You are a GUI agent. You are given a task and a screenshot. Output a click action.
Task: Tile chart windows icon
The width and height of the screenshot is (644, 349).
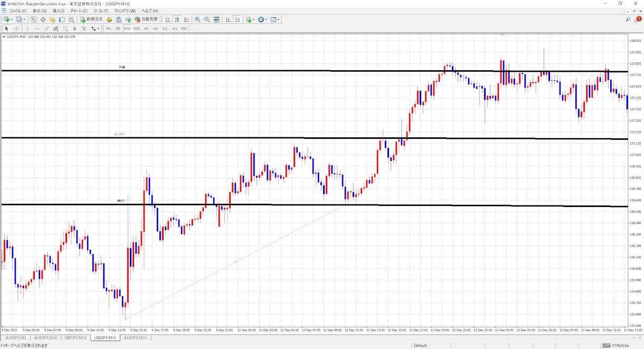(x=216, y=20)
